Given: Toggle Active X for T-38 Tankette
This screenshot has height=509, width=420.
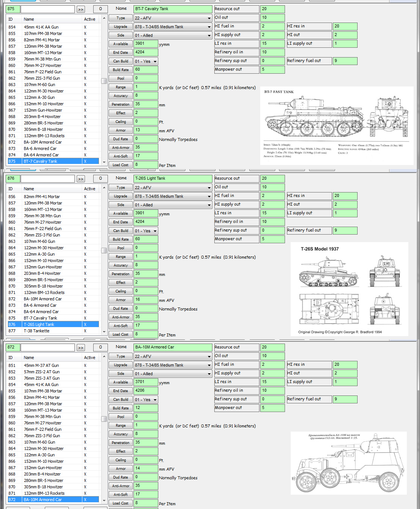Looking at the screenshot, I should 85,331.
